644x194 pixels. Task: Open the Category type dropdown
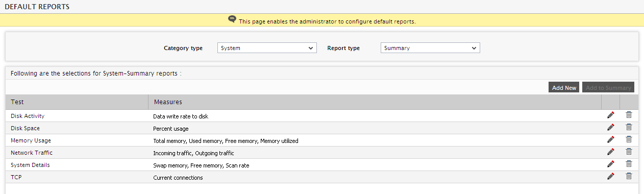tap(267, 48)
